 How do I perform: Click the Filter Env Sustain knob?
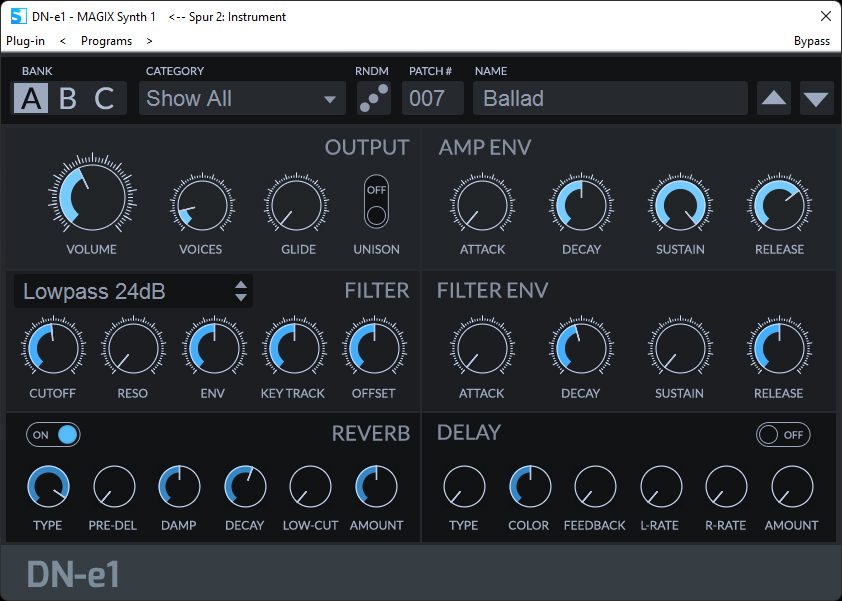pos(680,348)
